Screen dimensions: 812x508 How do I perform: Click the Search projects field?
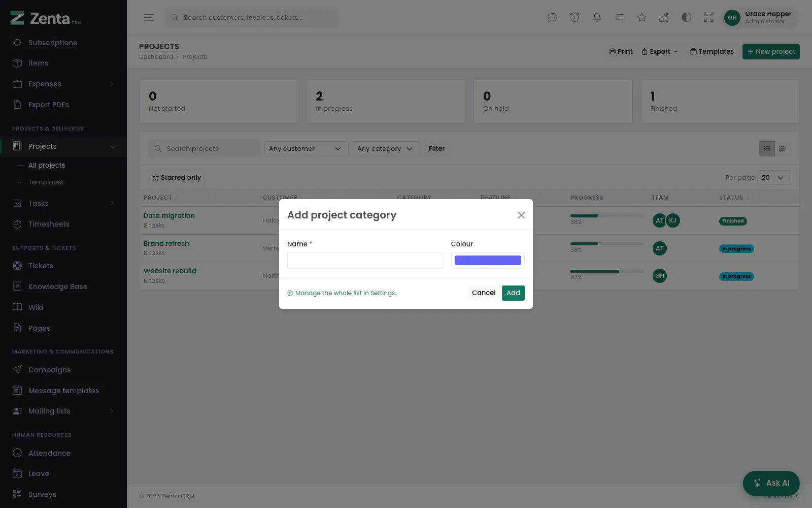(204, 149)
